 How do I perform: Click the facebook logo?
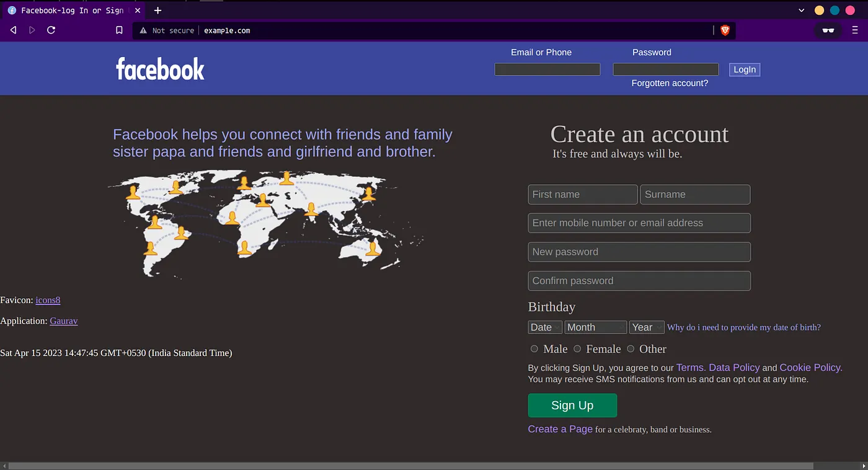(x=160, y=69)
